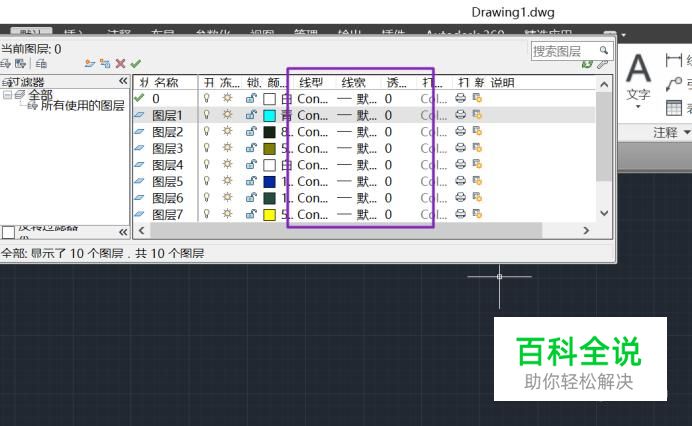Select 所有使用的图层 filter

coord(82,106)
